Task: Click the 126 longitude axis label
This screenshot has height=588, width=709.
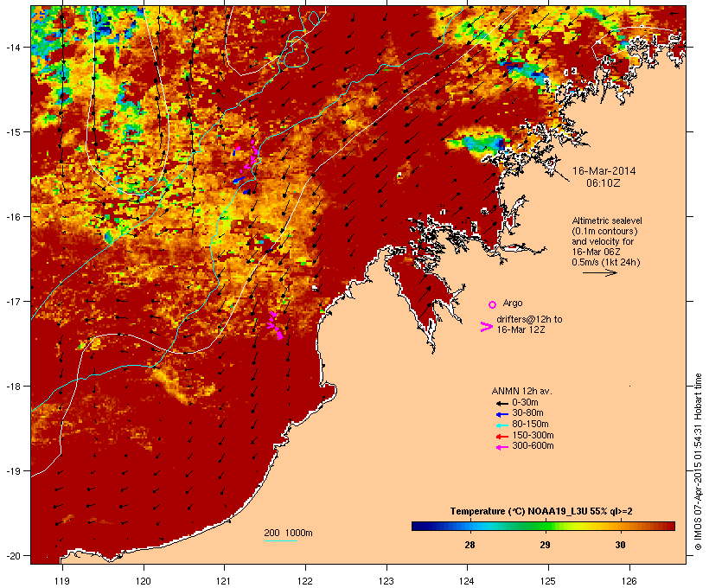Action: coord(629,581)
